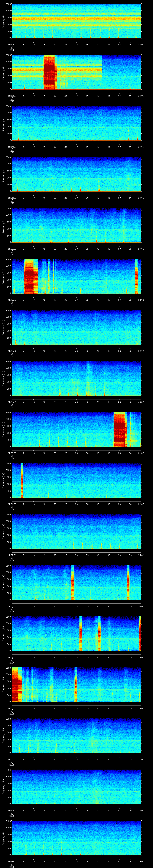Click the 21:37:00 spectrogram panel
Viewport: 153px width, 868px height.
tap(76, 787)
